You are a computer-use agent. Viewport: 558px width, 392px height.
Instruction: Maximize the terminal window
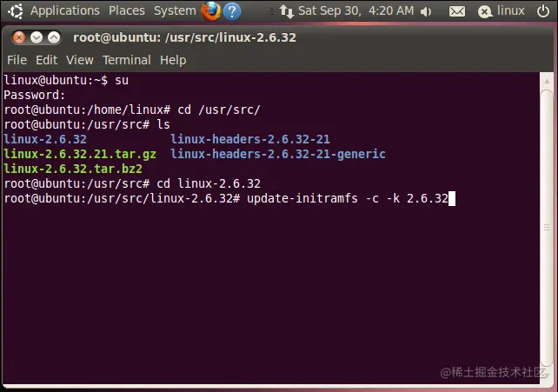pos(54,37)
